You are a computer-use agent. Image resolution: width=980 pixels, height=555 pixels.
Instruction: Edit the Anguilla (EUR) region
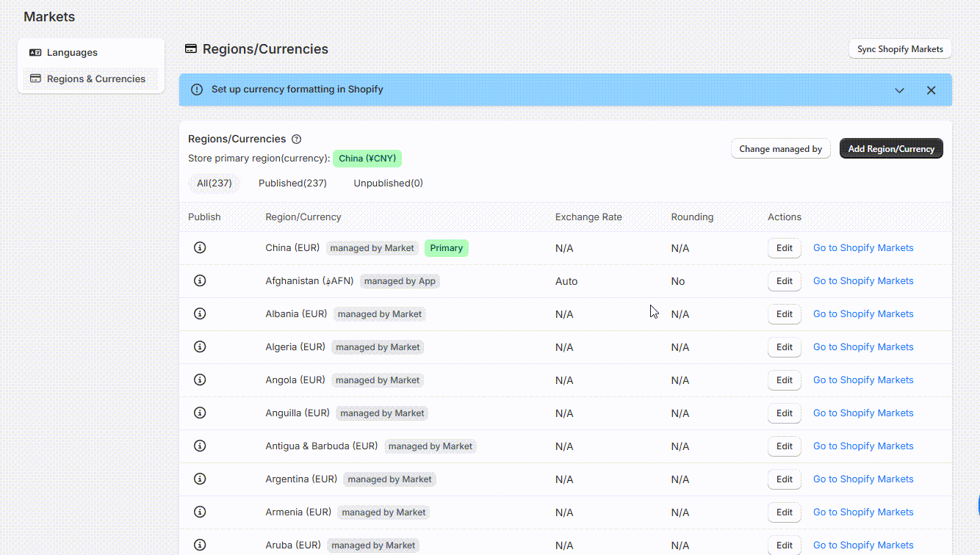pyautogui.click(x=785, y=413)
